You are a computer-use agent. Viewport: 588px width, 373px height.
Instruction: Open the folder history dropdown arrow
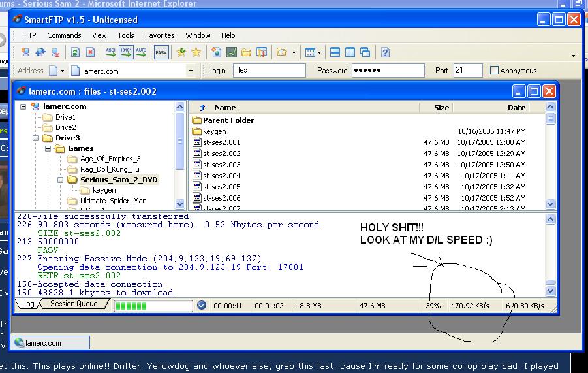click(x=294, y=52)
